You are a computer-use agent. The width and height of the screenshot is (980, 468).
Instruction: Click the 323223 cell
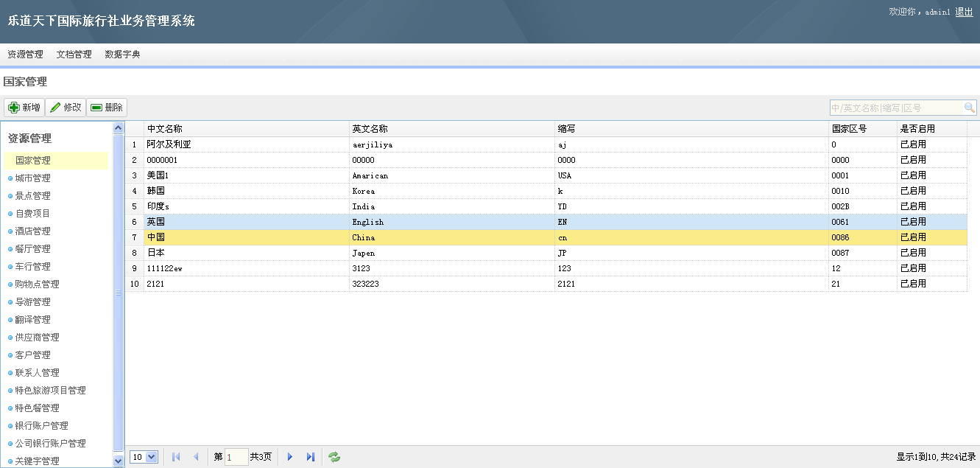point(452,284)
